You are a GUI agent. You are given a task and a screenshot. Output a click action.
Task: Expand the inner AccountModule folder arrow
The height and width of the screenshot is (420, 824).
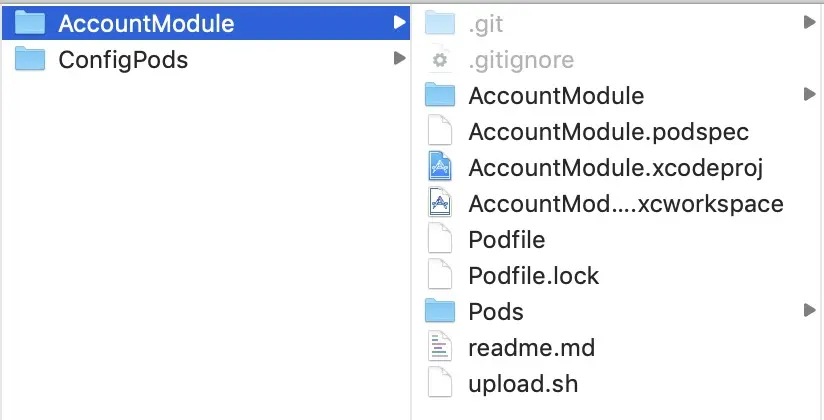pyautogui.click(x=809, y=95)
